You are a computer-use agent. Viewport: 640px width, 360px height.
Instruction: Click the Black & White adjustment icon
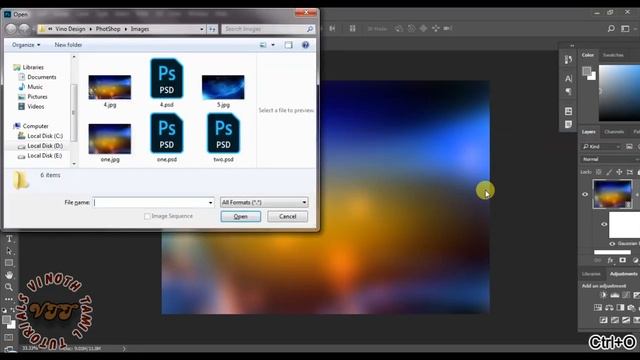point(620,307)
